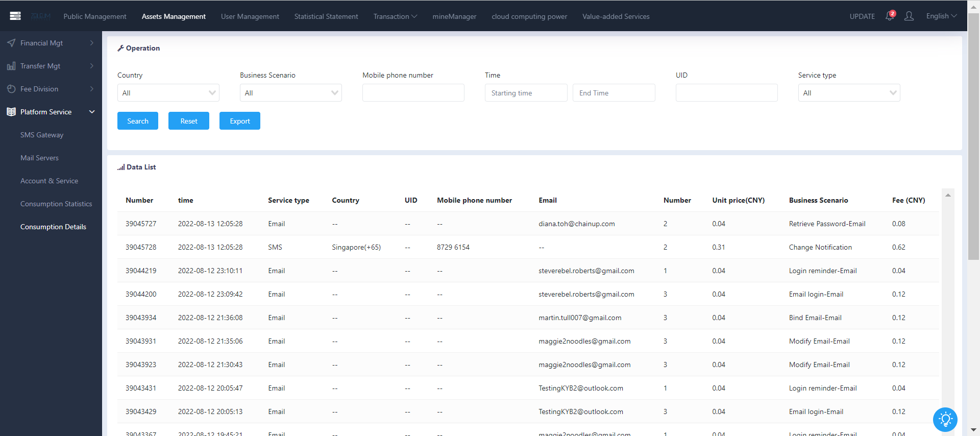Click record number 39045727

(x=141, y=224)
